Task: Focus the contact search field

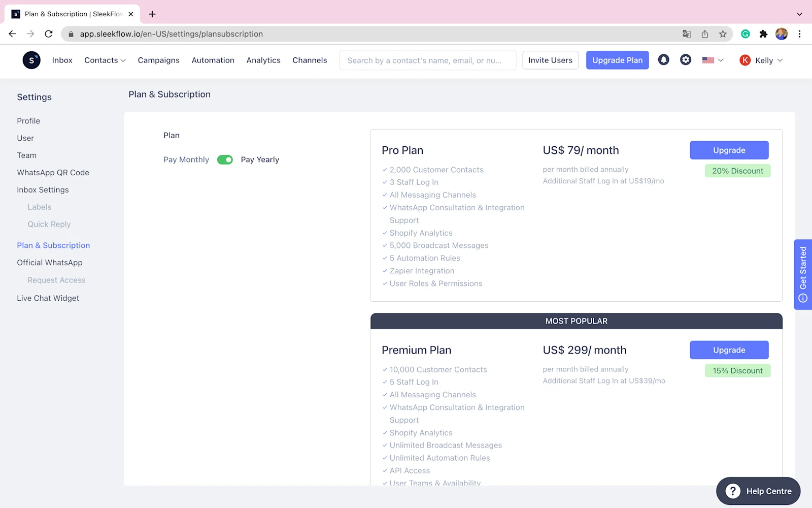Action: click(x=428, y=60)
